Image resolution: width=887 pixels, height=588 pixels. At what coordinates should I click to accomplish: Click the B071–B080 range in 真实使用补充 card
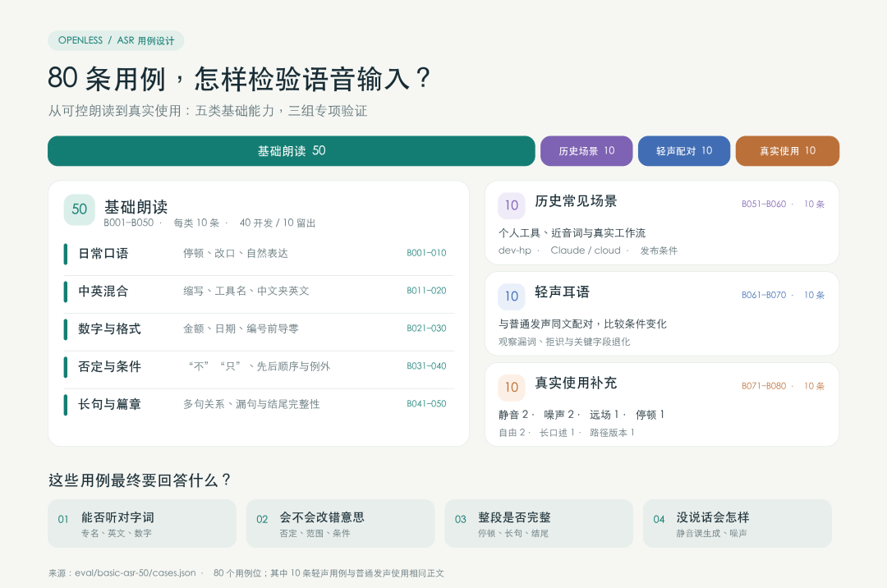(764, 386)
